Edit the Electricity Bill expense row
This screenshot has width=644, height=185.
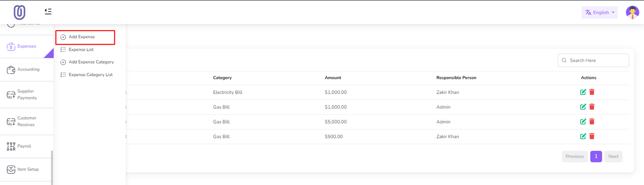point(583,92)
